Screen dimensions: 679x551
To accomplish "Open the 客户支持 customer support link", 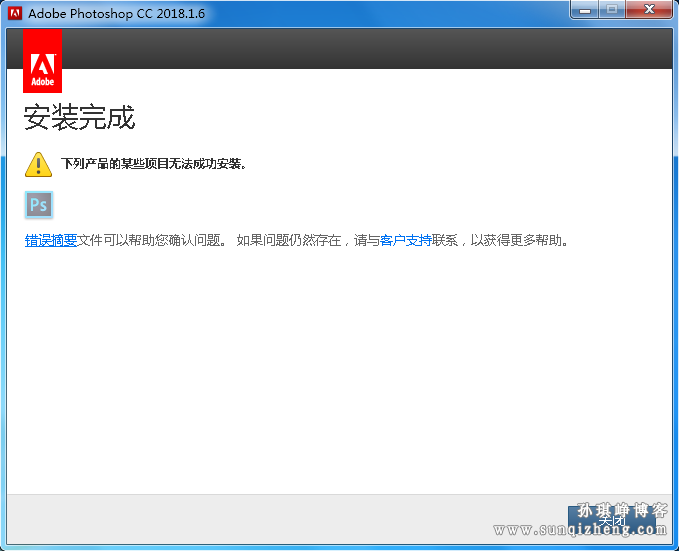I will (405, 240).
